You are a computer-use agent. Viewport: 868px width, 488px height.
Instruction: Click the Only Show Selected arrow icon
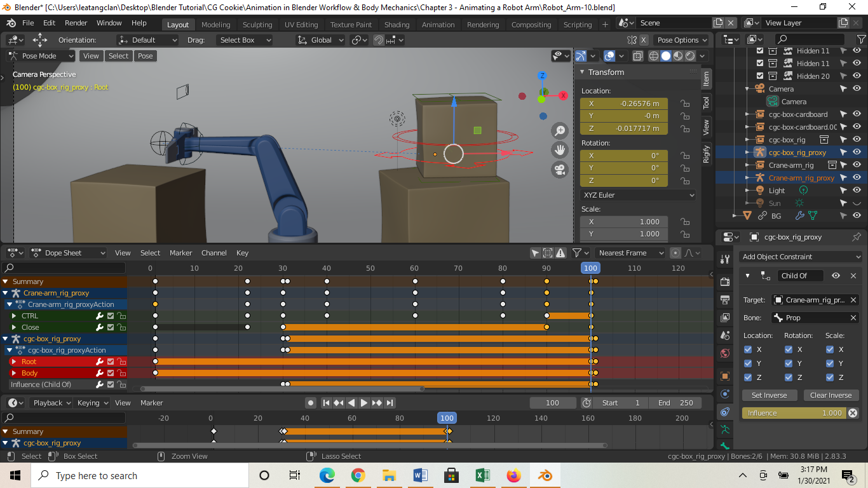click(x=535, y=253)
